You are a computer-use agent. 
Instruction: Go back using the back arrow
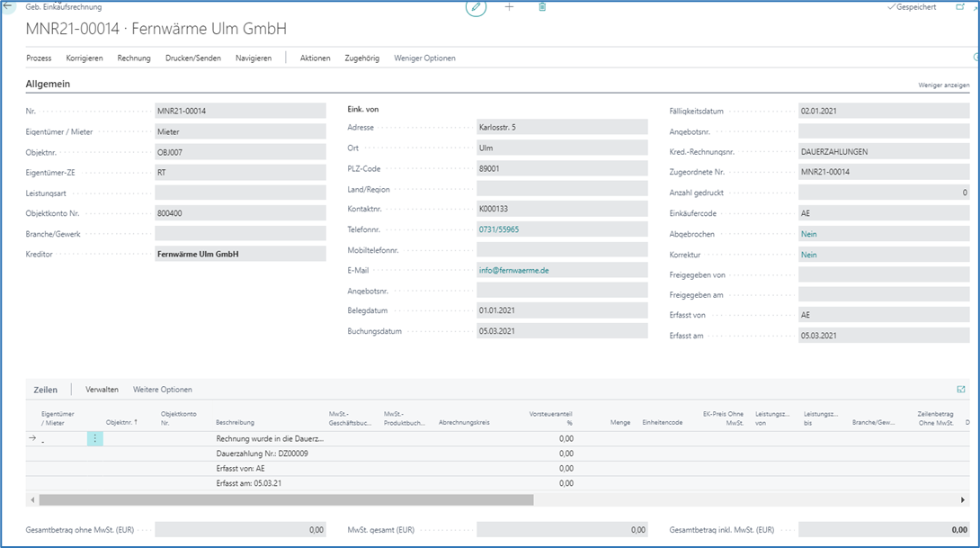pyautogui.click(x=8, y=6)
